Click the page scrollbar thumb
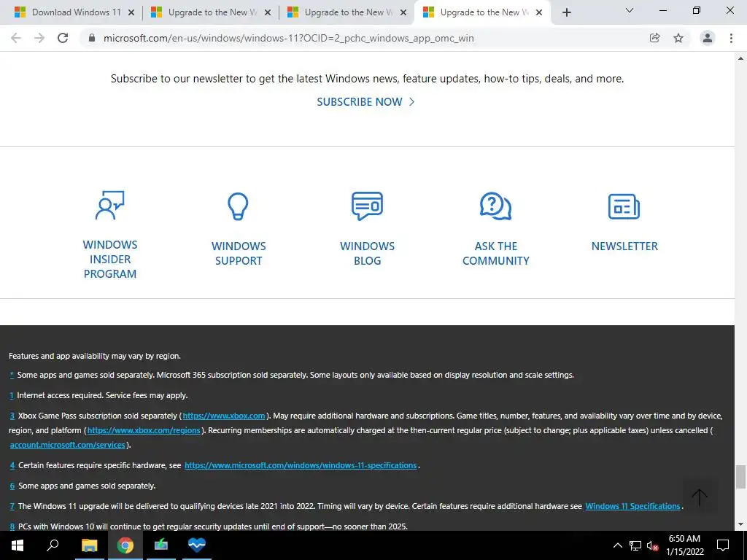The height and width of the screenshot is (560, 747). [740, 477]
